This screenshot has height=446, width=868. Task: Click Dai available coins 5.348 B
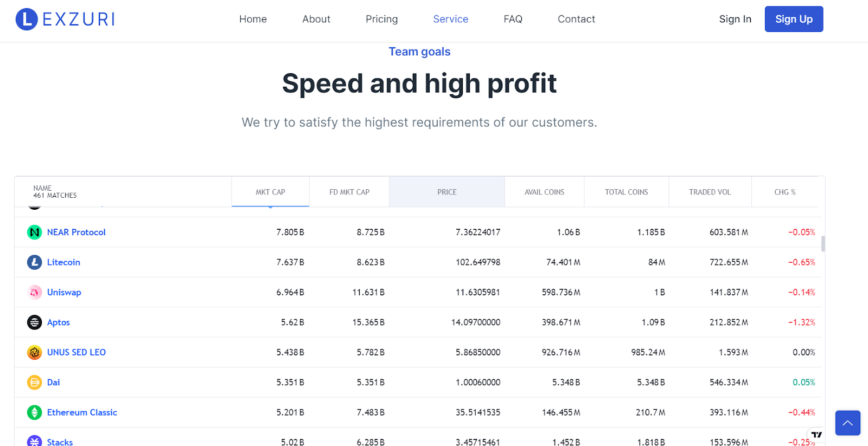(x=566, y=382)
